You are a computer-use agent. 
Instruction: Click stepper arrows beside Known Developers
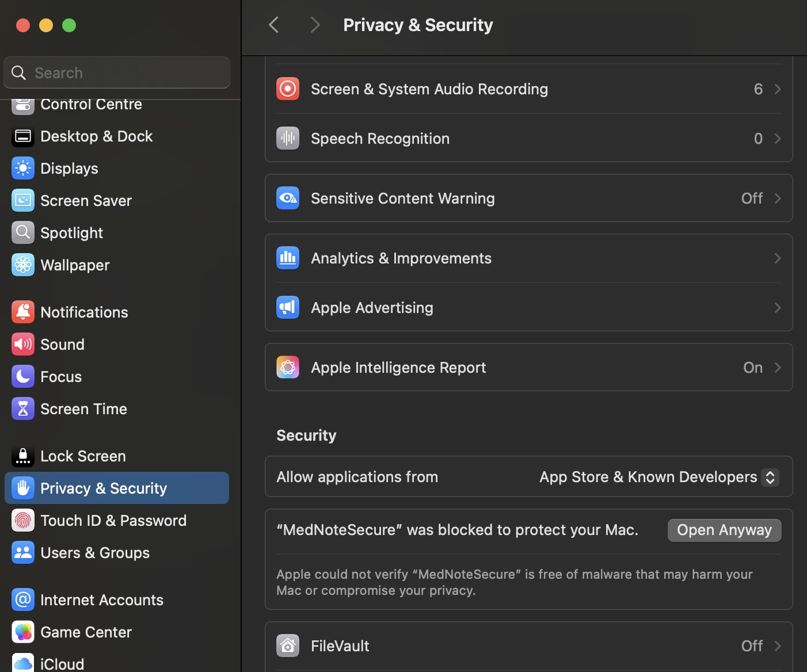tap(770, 477)
